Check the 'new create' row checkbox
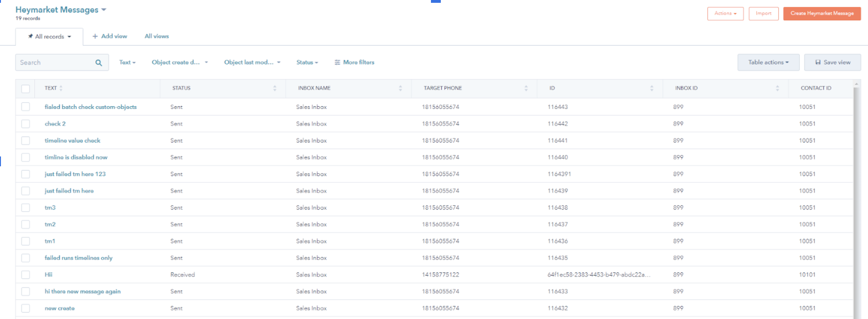Viewport: 868px width, 319px height. click(26, 308)
